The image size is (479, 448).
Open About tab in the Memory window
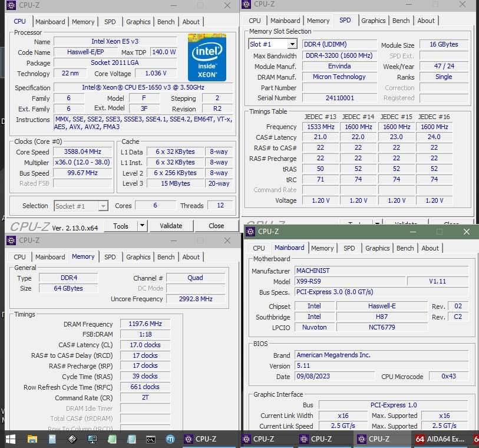tap(191, 257)
